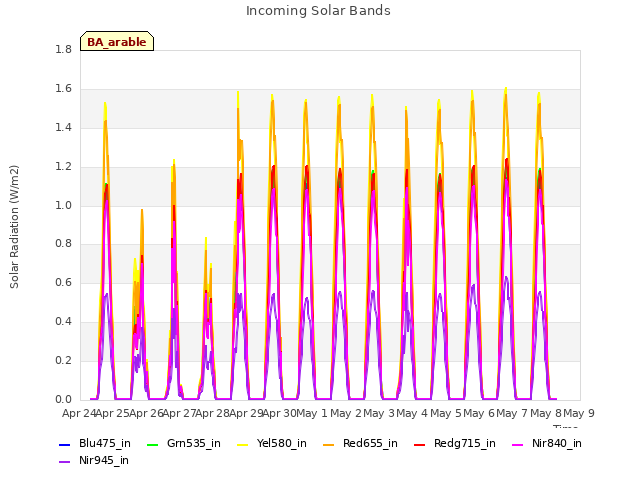Click the Apr 30 x-axis tick label
Screen dimensions: 640x480
(279, 413)
